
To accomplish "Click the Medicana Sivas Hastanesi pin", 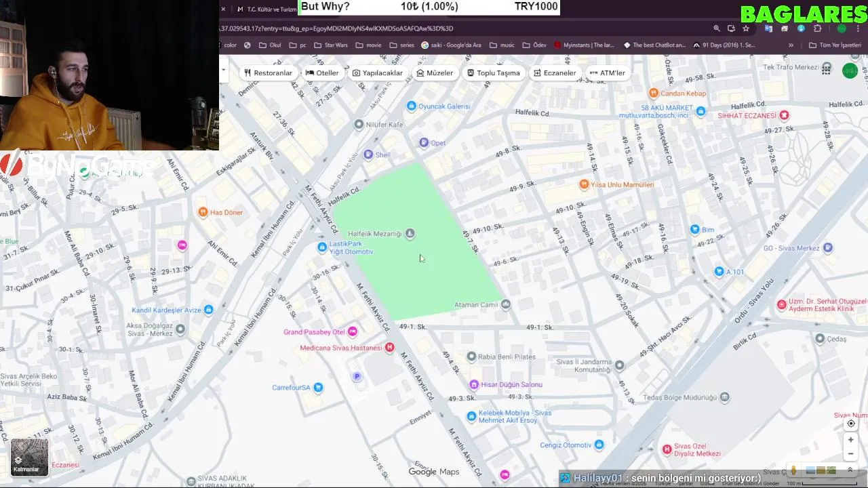I will pyautogui.click(x=389, y=348).
